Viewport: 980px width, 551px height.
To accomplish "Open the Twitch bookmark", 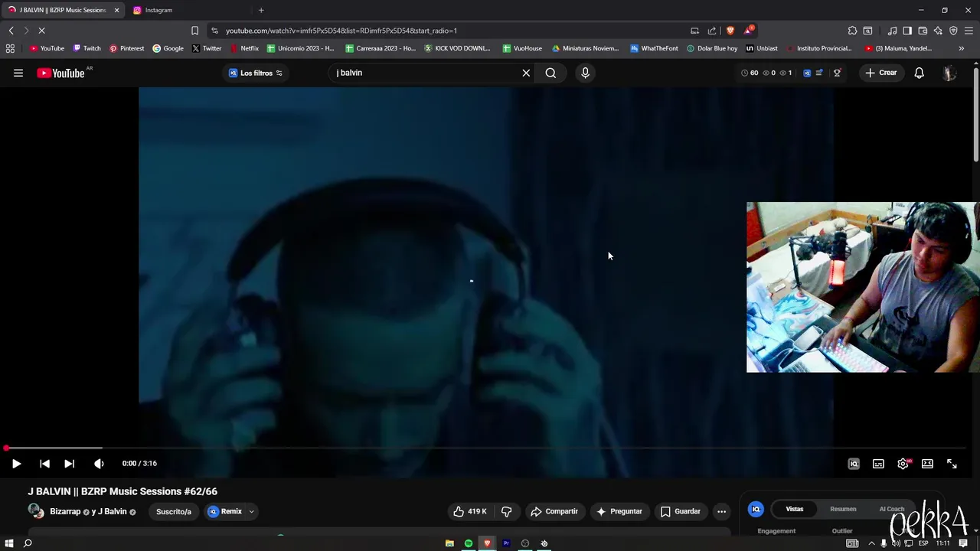I will [87, 48].
